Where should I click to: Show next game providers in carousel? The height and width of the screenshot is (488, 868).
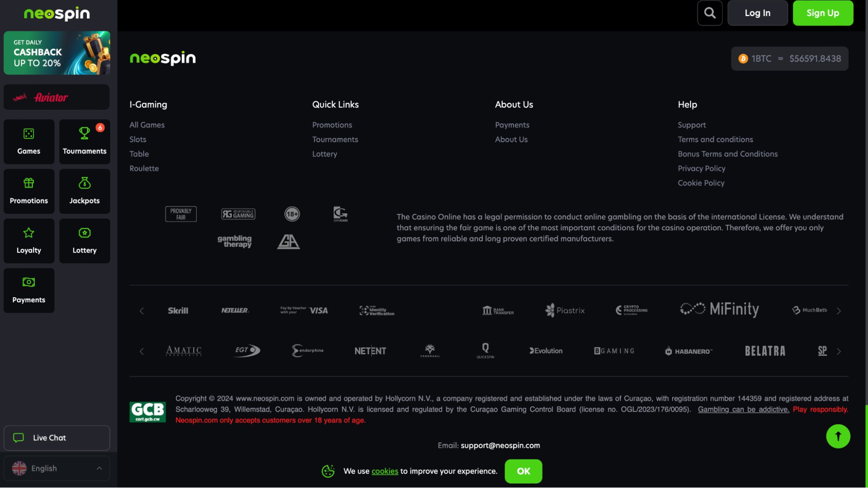[838, 351]
